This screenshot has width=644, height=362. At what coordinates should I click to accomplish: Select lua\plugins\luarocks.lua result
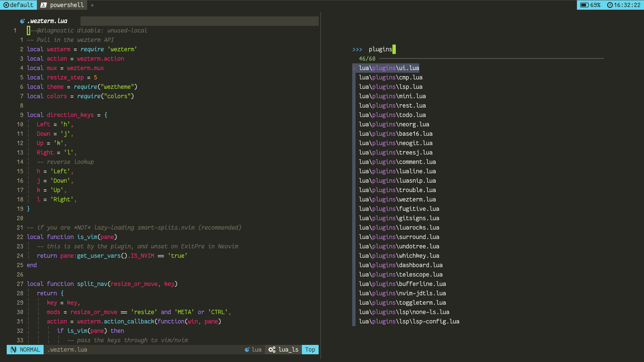[x=399, y=228]
